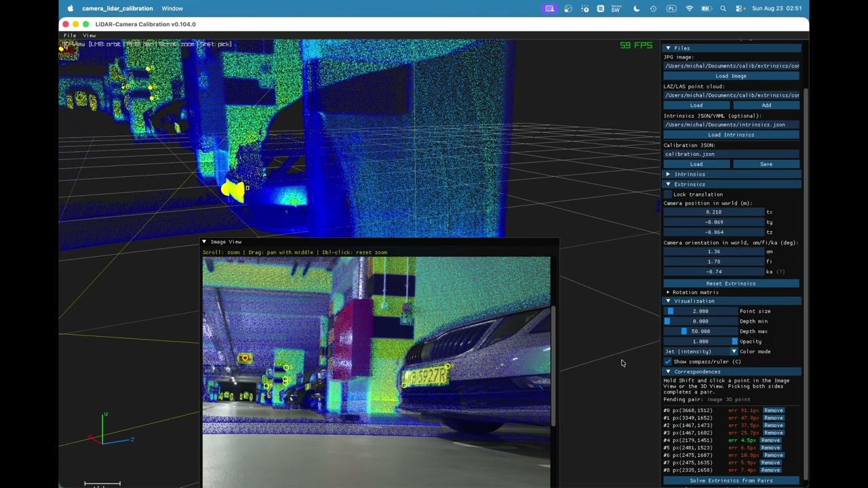Remove correspondence pair #4

770,440
